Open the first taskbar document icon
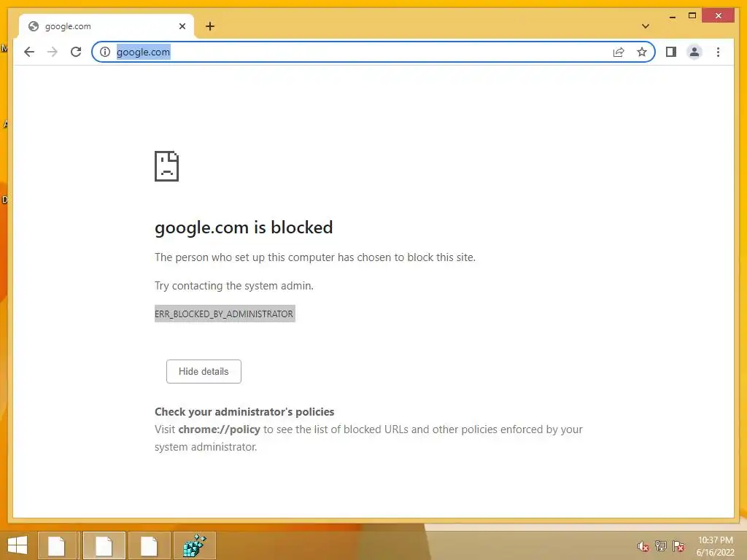The height and width of the screenshot is (560, 747). [x=56, y=545]
